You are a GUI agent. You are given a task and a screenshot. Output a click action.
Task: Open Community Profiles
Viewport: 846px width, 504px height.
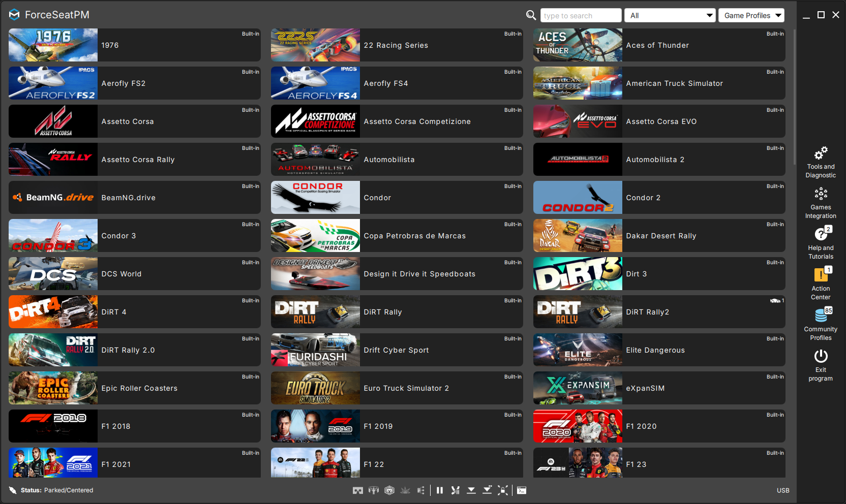tap(821, 325)
